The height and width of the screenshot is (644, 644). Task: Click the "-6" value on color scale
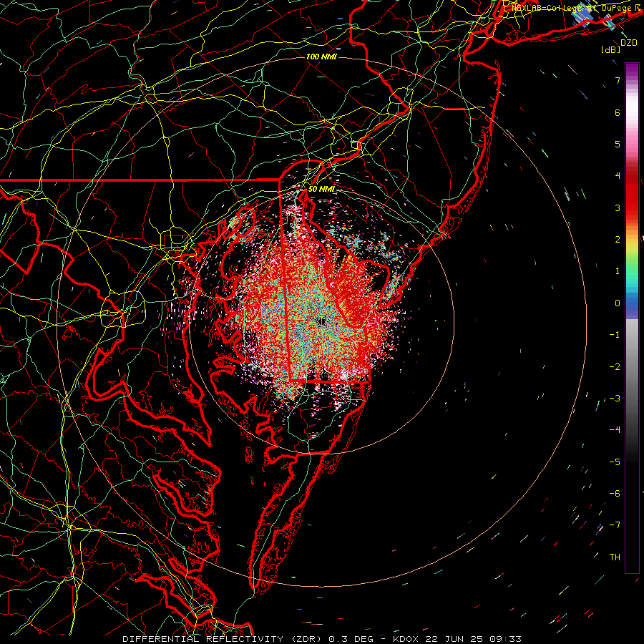(x=615, y=493)
